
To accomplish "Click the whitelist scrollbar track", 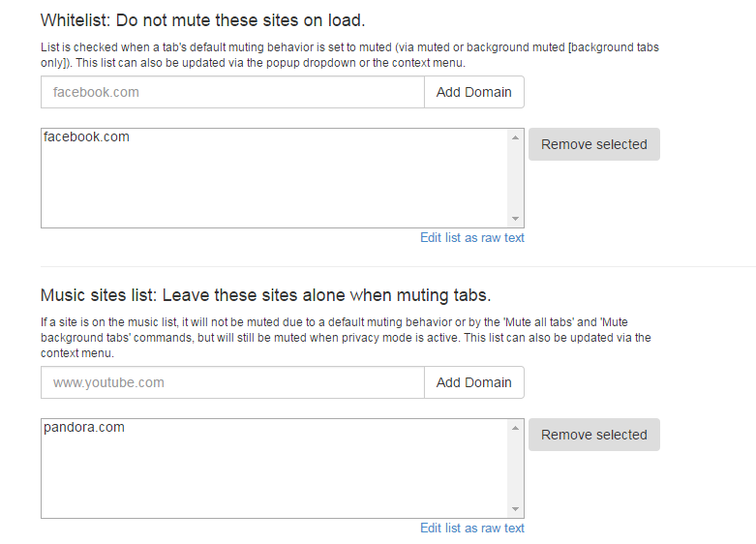I will (515, 178).
